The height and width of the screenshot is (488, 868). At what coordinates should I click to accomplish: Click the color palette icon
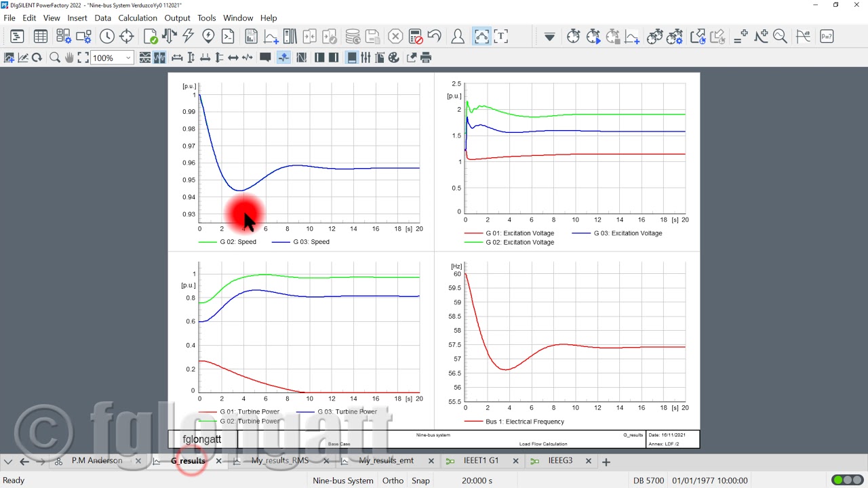pos(394,58)
